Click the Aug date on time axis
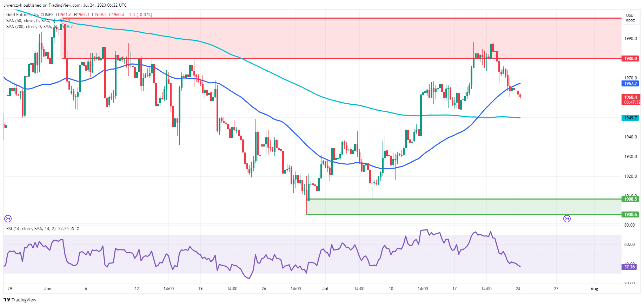644x306 pixels. coord(594,289)
